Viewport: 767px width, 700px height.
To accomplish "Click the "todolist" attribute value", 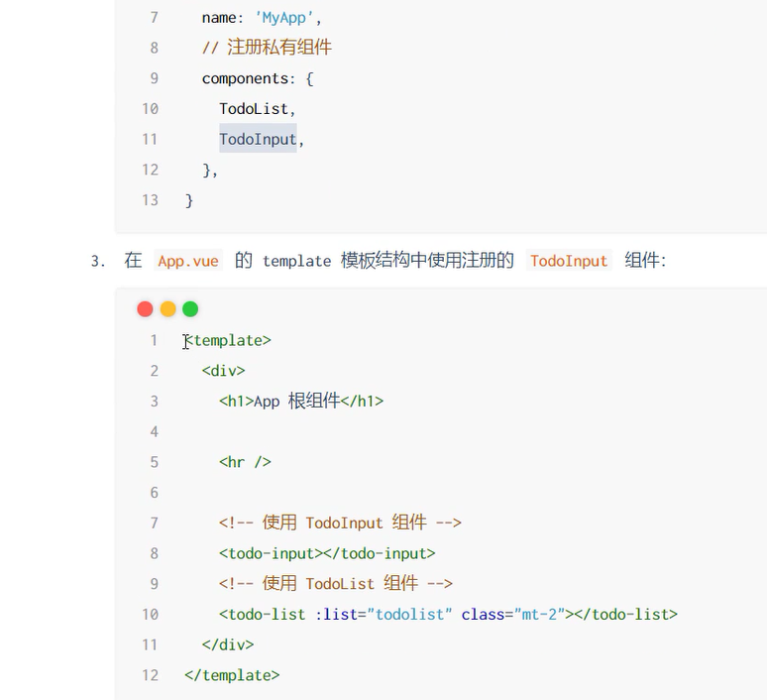I will 409,615.
